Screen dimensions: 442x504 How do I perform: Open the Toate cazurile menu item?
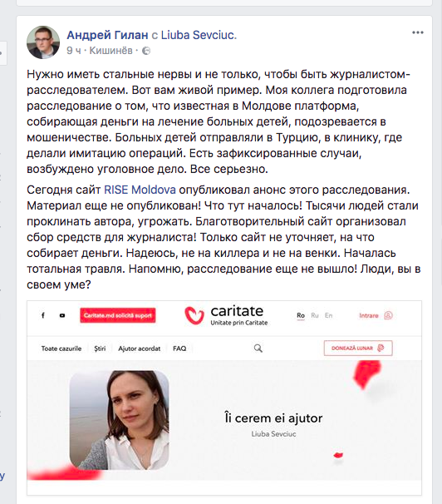61,348
